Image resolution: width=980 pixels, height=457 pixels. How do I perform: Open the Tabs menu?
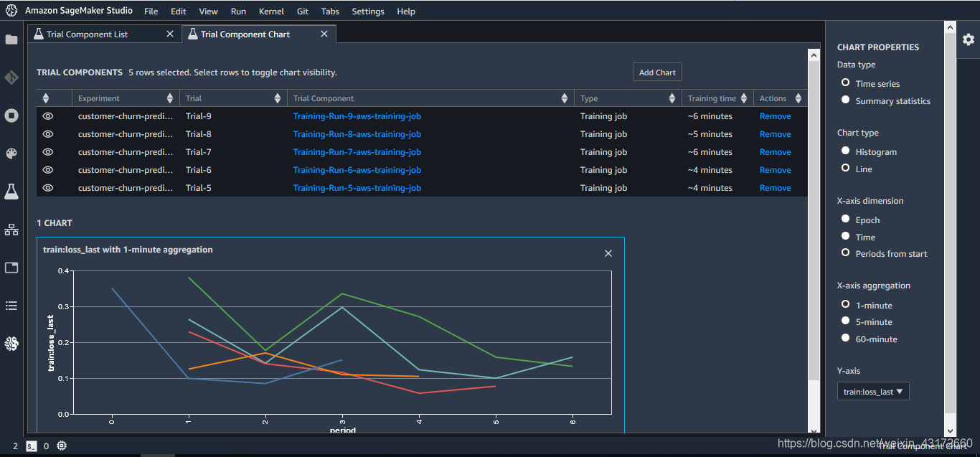pyautogui.click(x=330, y=11)
